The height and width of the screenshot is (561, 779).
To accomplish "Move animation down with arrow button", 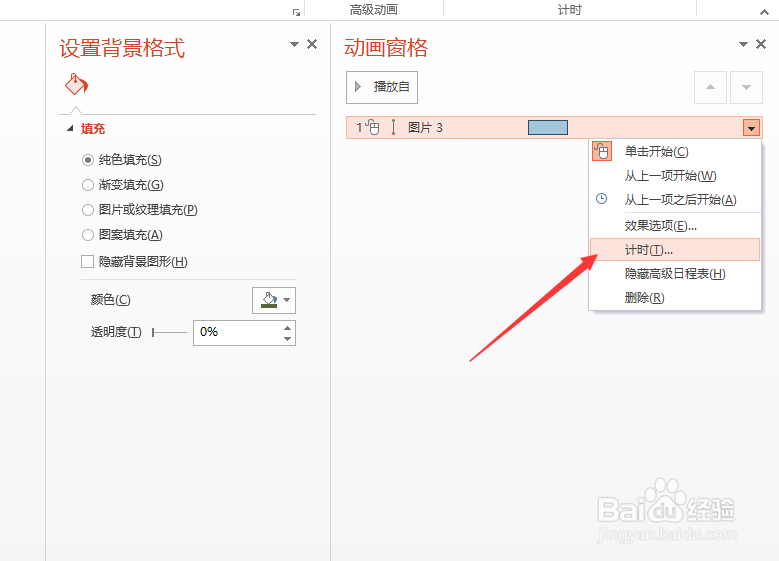I will [746, 87].
